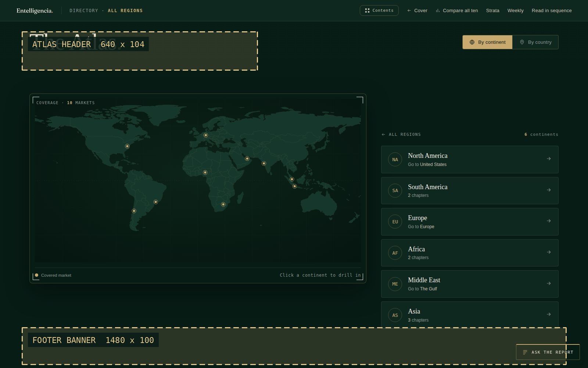The image size is (588, 368).
Task: Select the Europe market marker on the map
Action: pyautogui.click(x=206, y=135)
